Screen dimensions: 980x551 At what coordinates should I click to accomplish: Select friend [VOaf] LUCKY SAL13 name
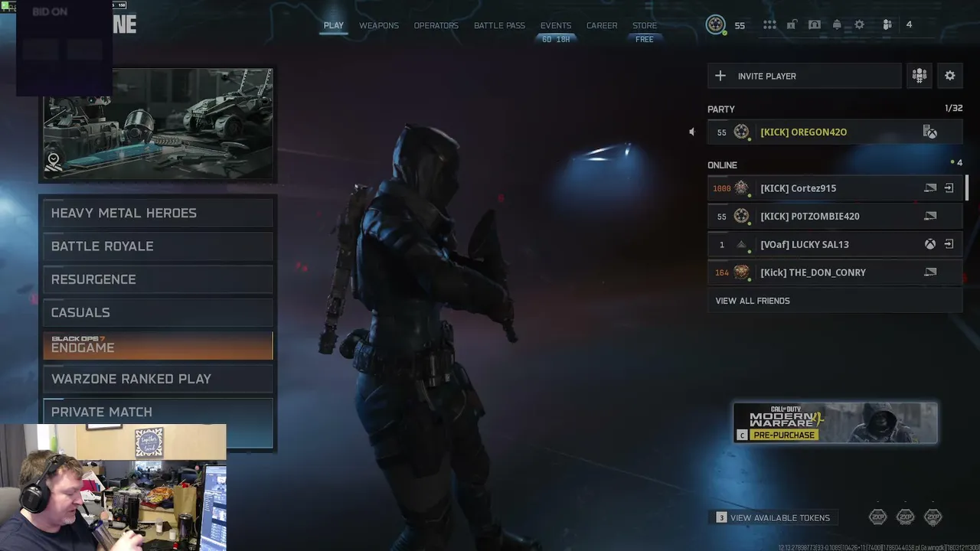(804, 244)
